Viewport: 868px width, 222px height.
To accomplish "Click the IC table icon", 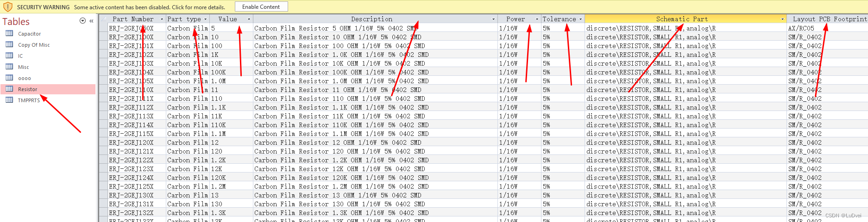I will click(x=9, y=55).
